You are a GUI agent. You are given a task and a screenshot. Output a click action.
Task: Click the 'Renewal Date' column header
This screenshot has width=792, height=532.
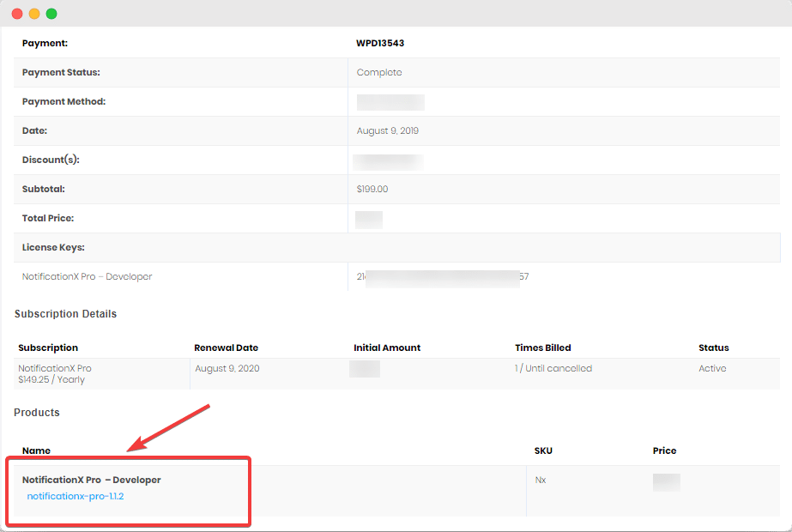(226, 348)
